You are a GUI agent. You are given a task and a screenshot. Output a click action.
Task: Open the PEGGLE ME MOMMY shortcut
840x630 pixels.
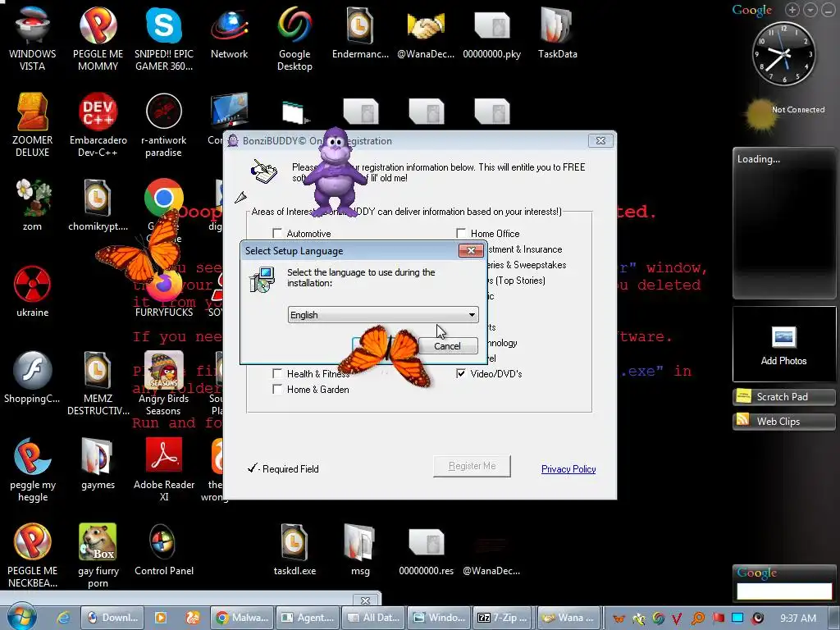(x=98, y=39)
